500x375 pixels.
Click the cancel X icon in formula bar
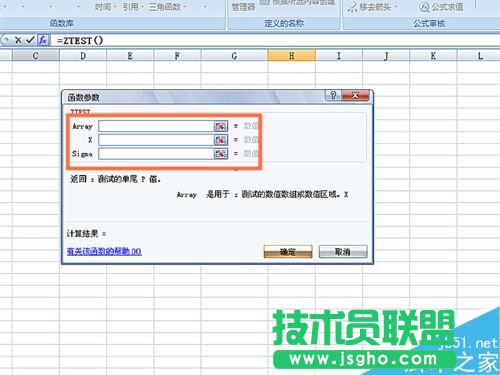(x=18, y=40)
